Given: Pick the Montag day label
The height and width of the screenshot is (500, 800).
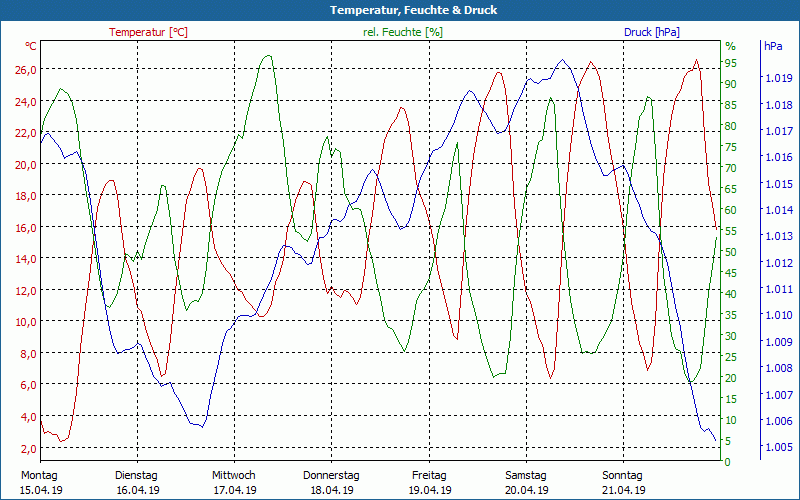Looking at the screenshot, I should [40, 475].
